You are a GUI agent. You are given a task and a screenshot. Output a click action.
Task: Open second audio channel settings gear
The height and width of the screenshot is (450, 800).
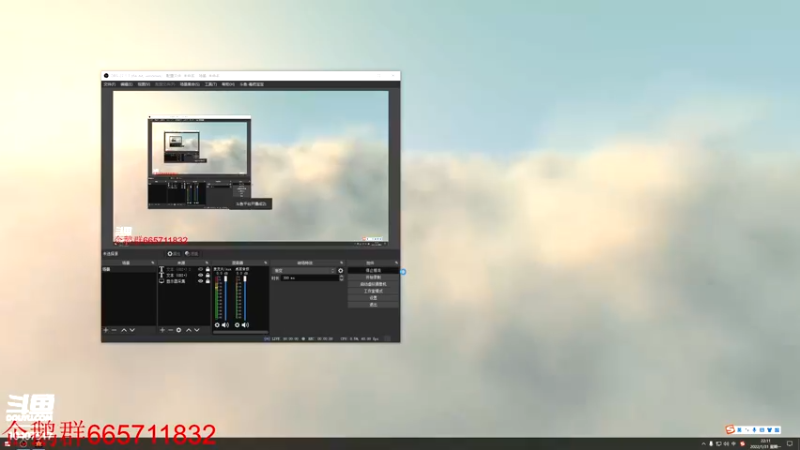point(237,325)
